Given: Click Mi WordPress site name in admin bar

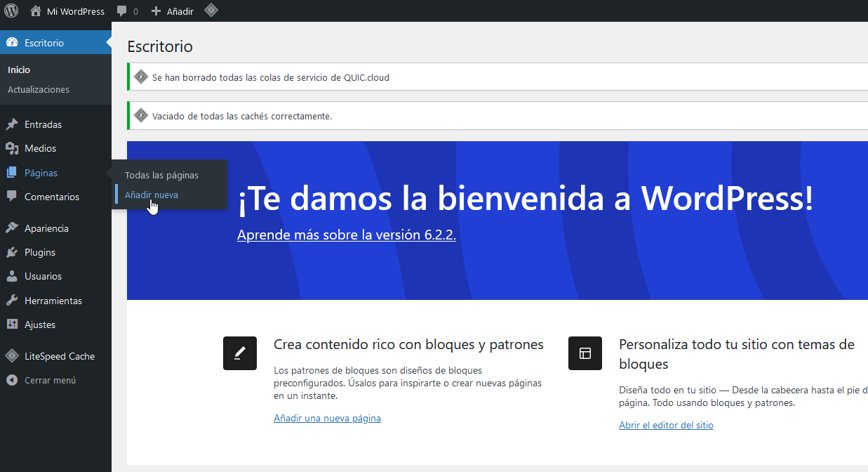Looking at the screenshot, I should click(76, 11).
